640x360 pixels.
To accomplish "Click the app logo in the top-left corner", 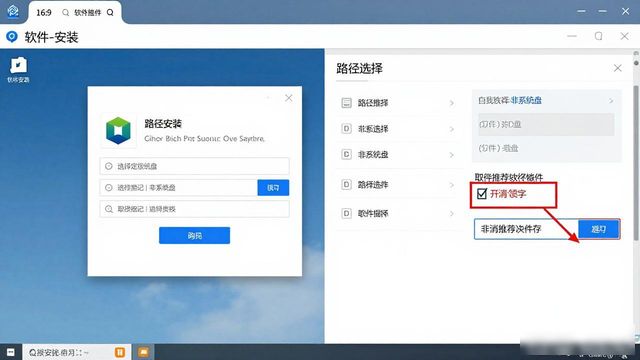I will [x=13, y=11].
